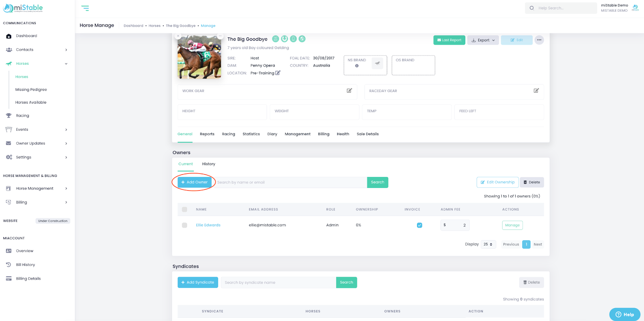Click the Add Owner button
This screenshot has height=321, width=644.
click(x=194, y=182)
